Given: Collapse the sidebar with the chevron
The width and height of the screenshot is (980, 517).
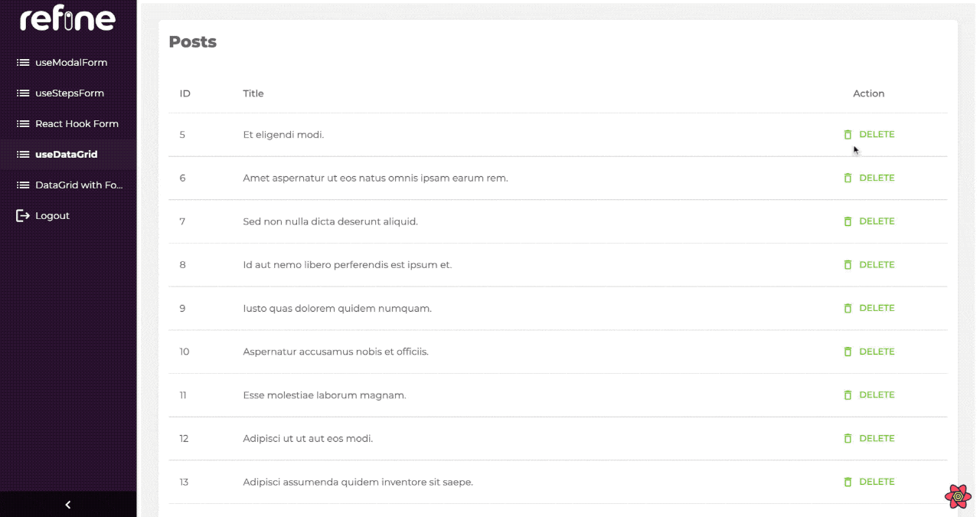Looking at the screenshot, I should coord(68,505).
